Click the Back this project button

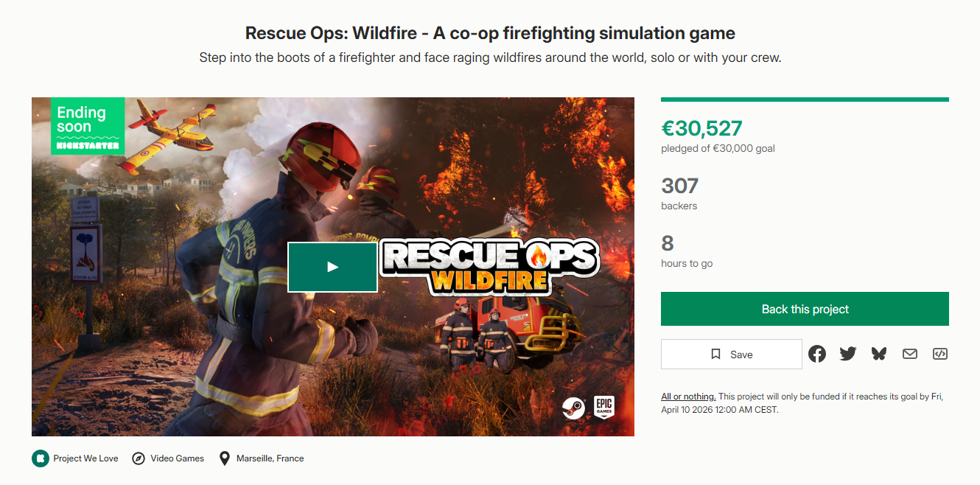[805, 309]
